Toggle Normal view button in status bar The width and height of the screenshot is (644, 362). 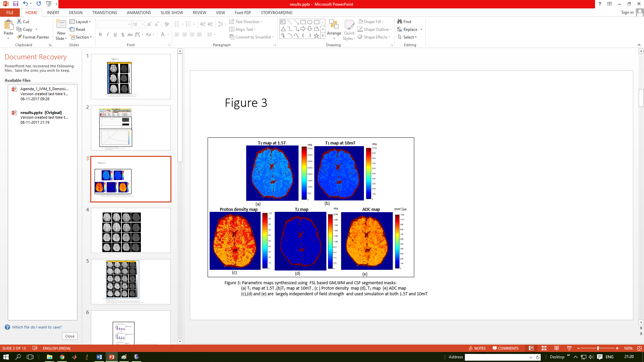coord(531,348)
